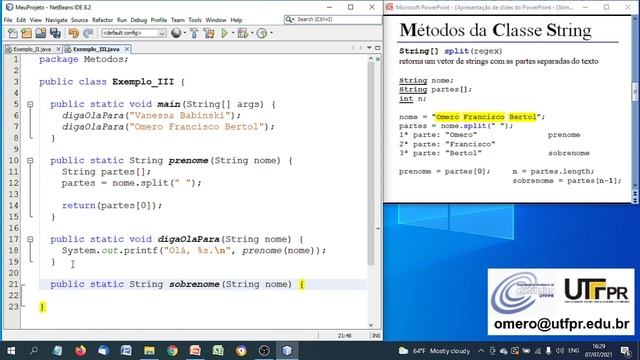This screenshot has width=640, height=360.
Task: Click line 21 sobrenome method declaration
Action: [x=178, y=284]
